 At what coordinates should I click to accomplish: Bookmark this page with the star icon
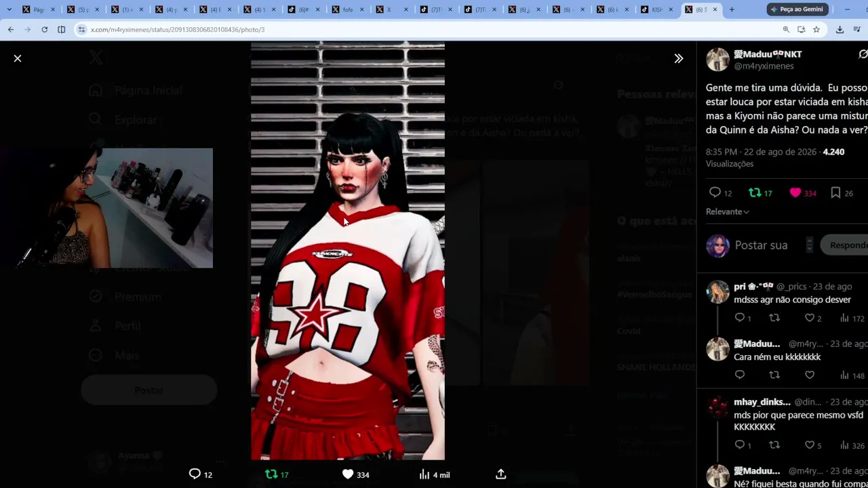coord(816,29)
